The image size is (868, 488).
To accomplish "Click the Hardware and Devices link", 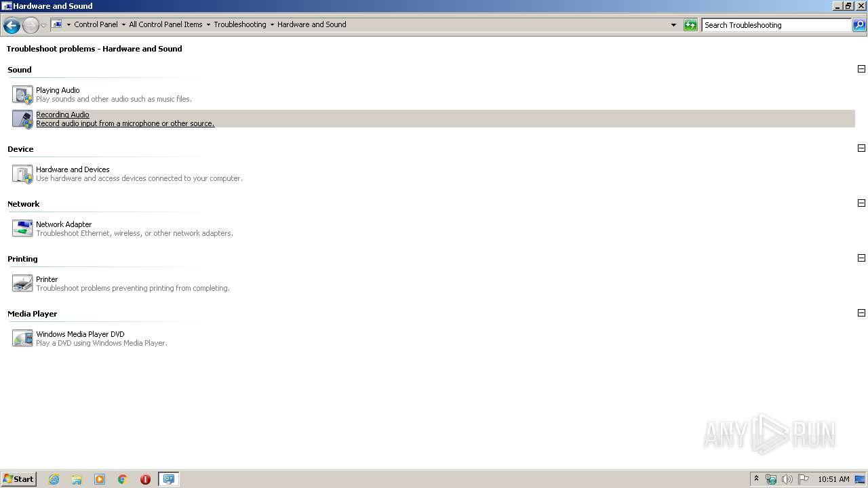I will (73, 169).
